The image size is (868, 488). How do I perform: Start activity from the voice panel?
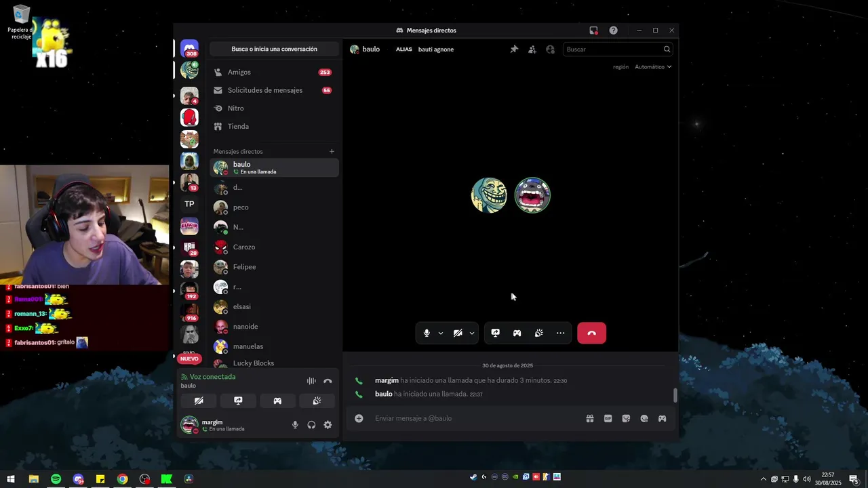[277, 401]
